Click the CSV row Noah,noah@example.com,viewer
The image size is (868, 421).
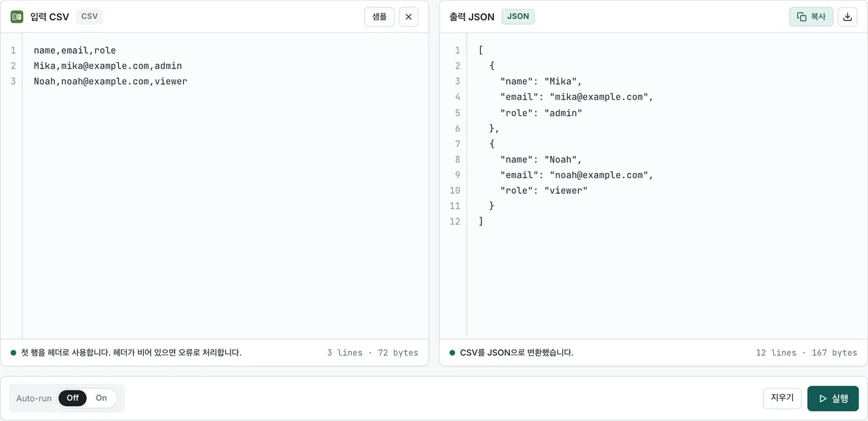[111, 81]
